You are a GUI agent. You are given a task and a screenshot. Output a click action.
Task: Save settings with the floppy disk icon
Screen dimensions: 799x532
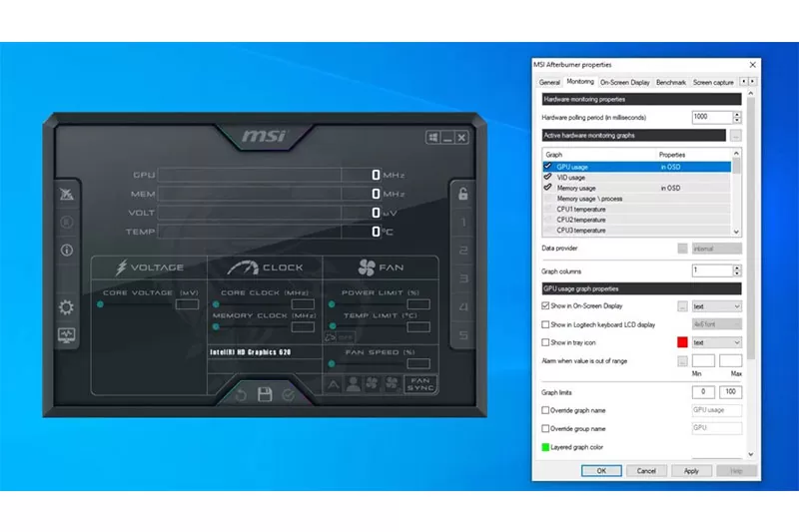point(265,394)
